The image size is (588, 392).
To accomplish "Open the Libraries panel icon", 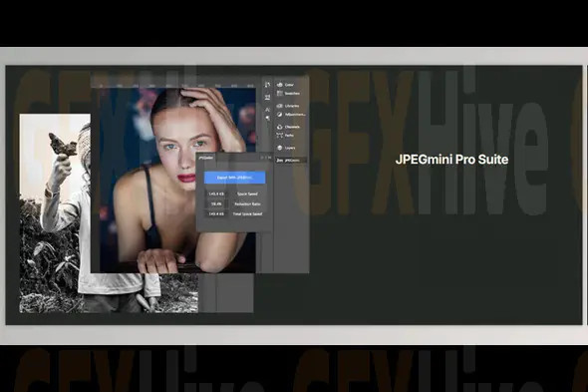I will click(279, 106).
